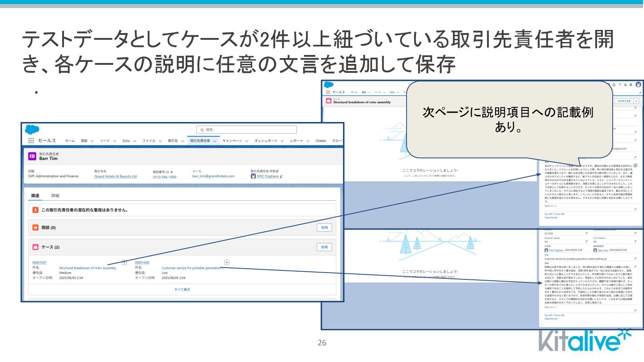
Task: Edit the Customer service subject field with pencil
Action: tap(636, 258)
